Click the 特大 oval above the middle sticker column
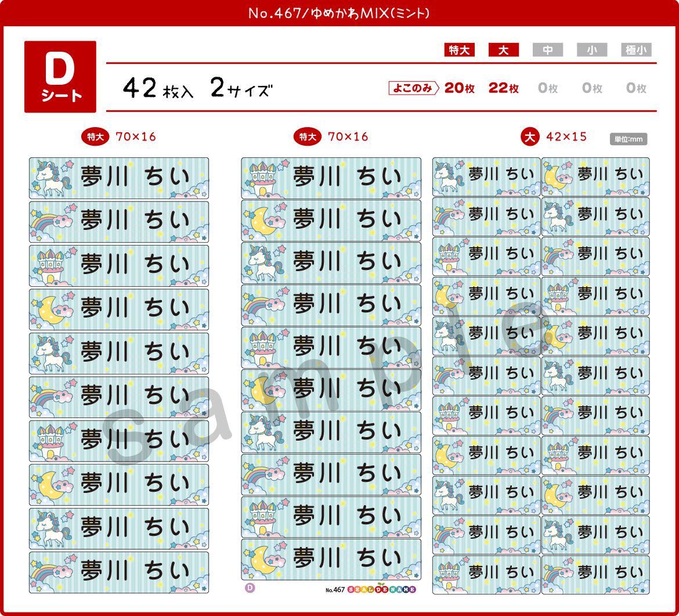The height and width of the screenshot is (616, 679). (308, 137)
